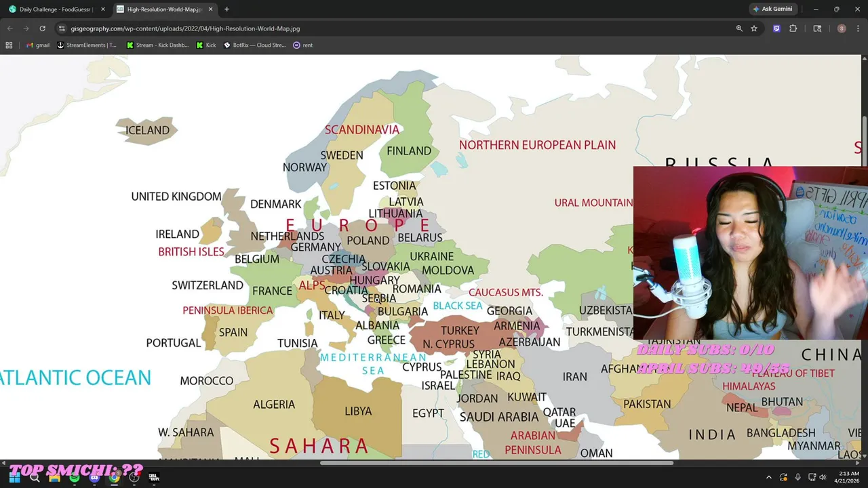Image resolution: width=868 pixels, height=488 pixels.
Task: Open the apps grid in bookmarks bar
Action: [x=9, y=45]
